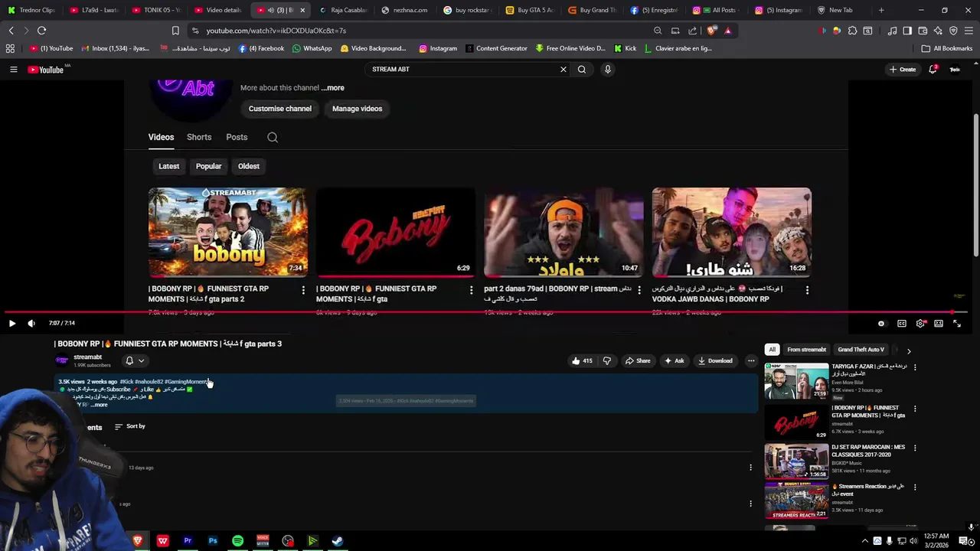The height and width of the screenshot is (551, 980).
Task: Open Spotify from the taskbar
Action: coord(237,541)
